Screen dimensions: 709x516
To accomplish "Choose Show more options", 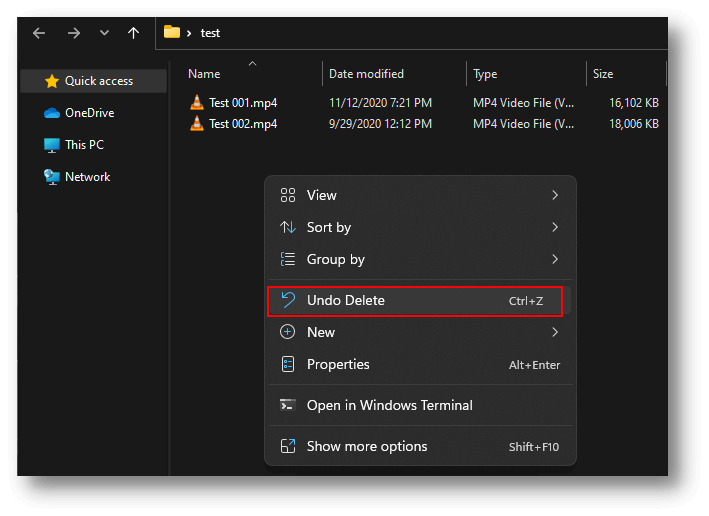I will (420, 447).
